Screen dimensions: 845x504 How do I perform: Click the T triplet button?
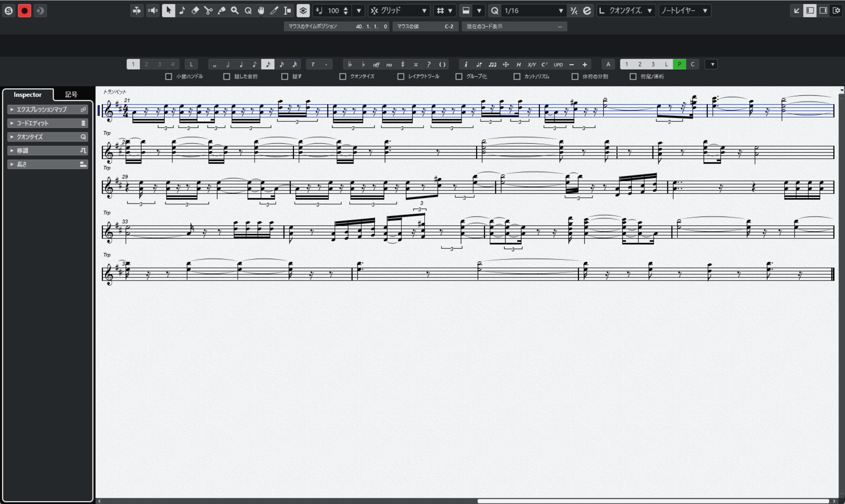(x=312, y=64)
